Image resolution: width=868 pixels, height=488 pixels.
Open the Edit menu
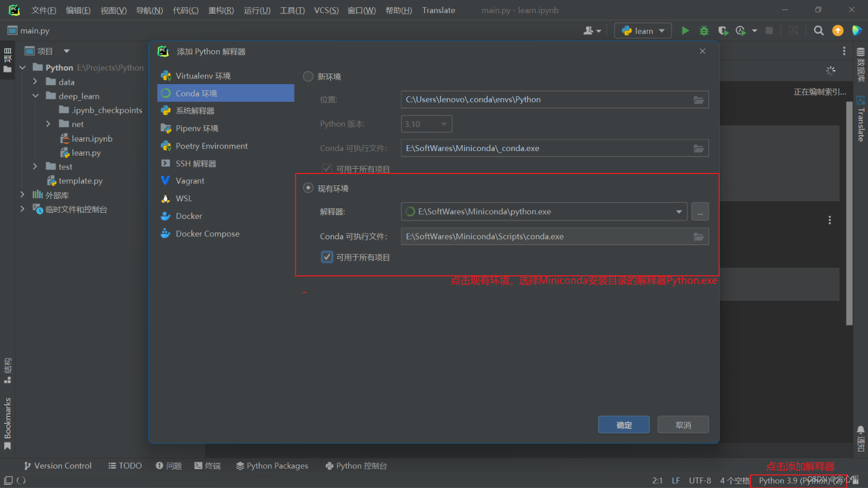[78, 10]
